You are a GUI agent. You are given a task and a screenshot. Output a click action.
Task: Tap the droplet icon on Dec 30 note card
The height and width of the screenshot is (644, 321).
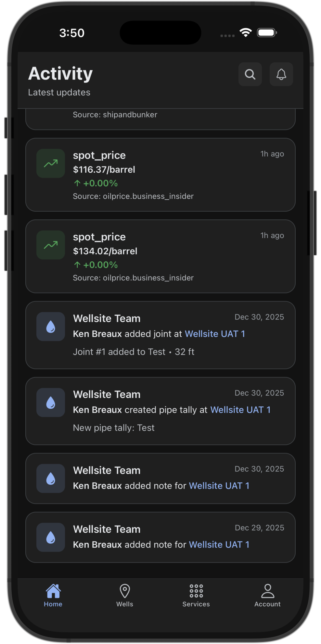click(51, 478)
